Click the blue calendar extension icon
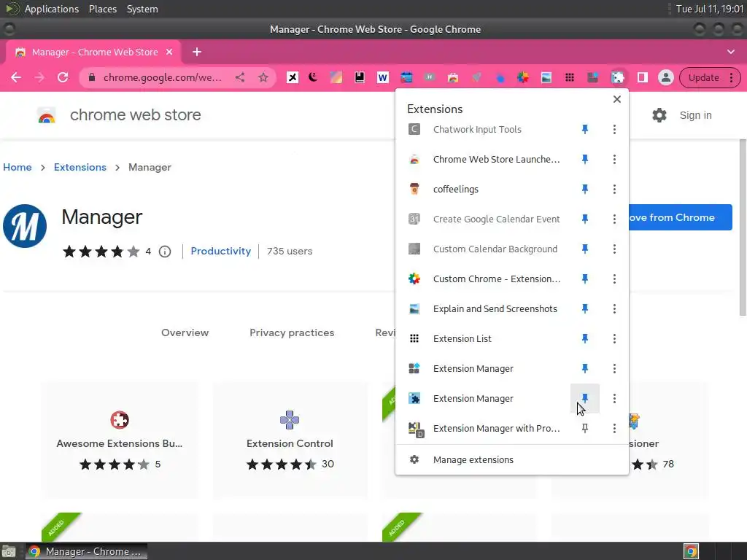 (406, 77)
